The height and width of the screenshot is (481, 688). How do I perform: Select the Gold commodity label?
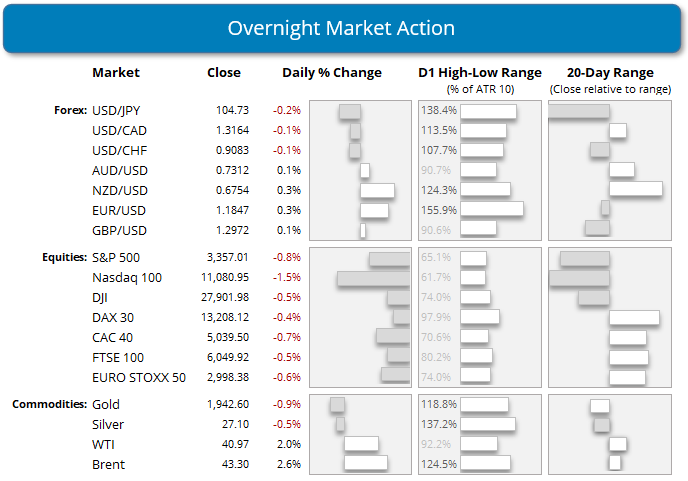tap(106, 405)
